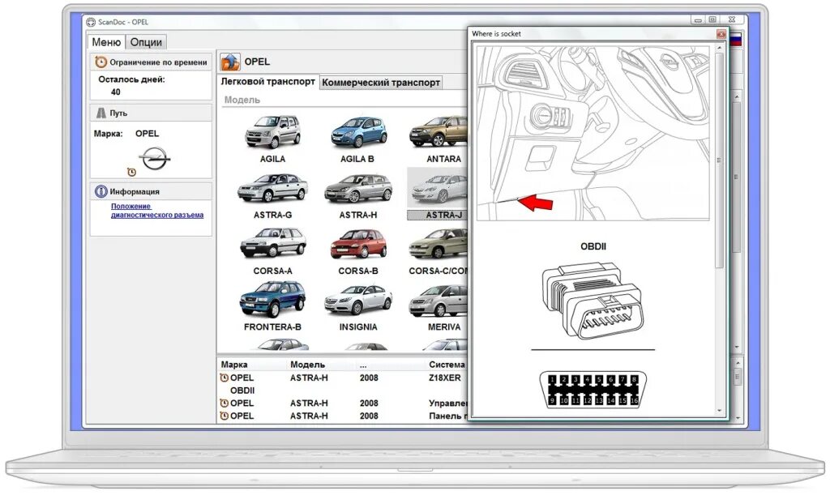
Task: Click the info icon beside Информация
Action: pyautogui.click(x=101, y=191)
